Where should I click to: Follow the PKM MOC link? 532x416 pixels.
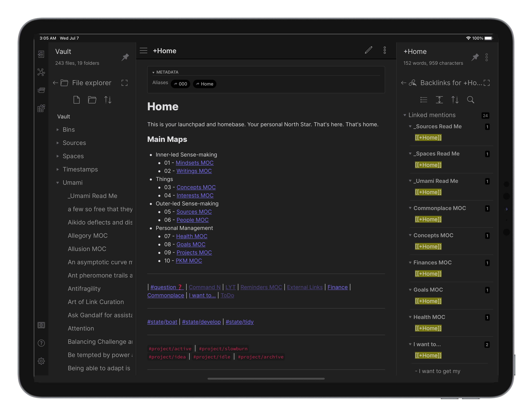point(189,261)
